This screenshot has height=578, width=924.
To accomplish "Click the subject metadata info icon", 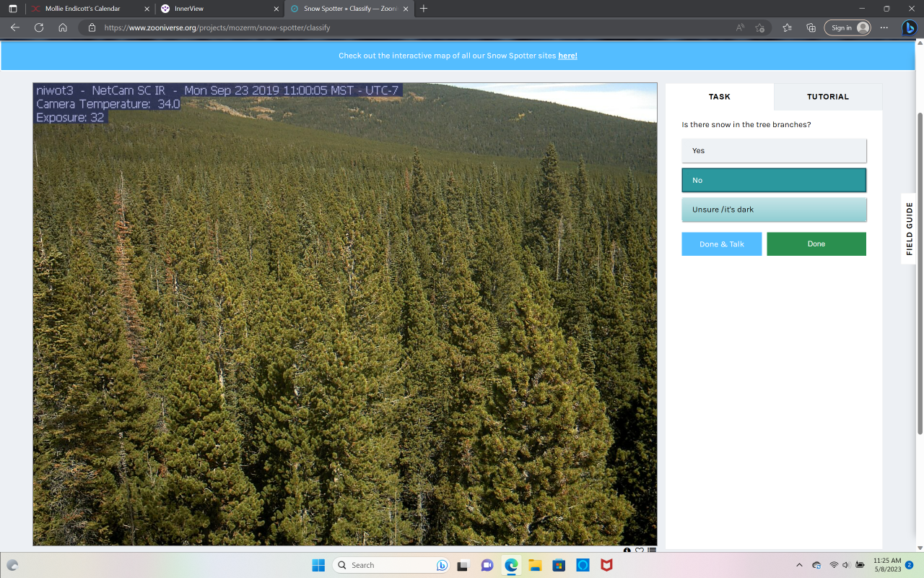I will 627,551.
